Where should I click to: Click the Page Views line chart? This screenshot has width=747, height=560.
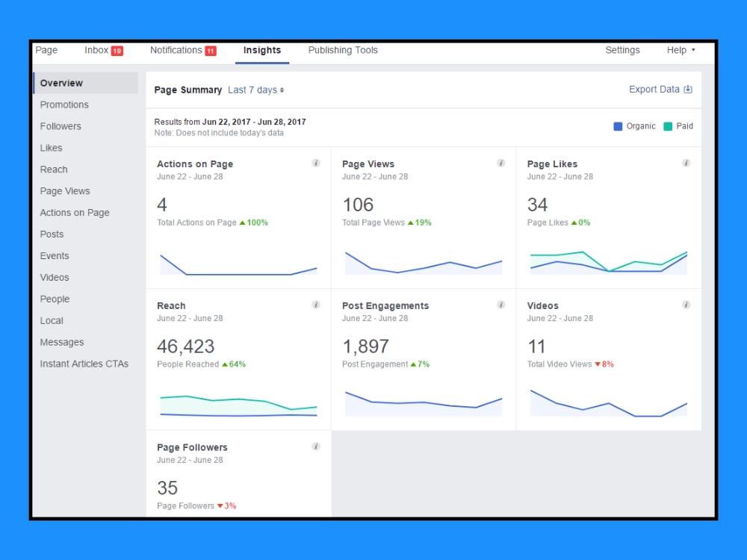pyautogui.click(x=424, y=263)
